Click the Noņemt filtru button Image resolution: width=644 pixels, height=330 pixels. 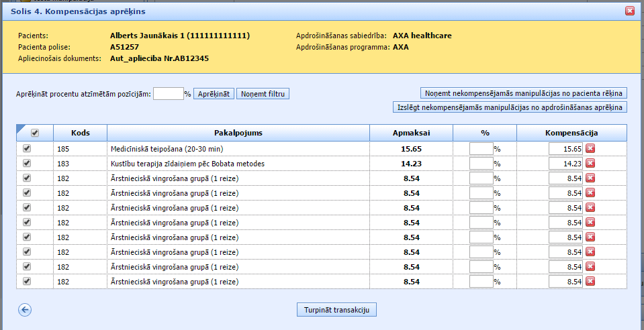263,94
